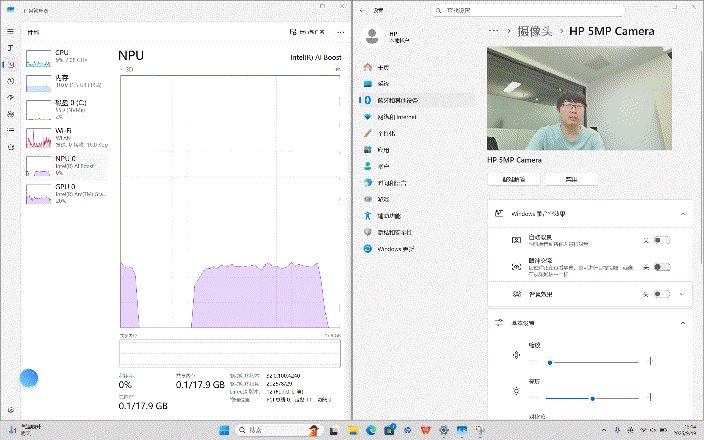The height and width of the screenshot is (440, 704).
Task: Open WPS Office from taskbar
Action: point(426,430)
